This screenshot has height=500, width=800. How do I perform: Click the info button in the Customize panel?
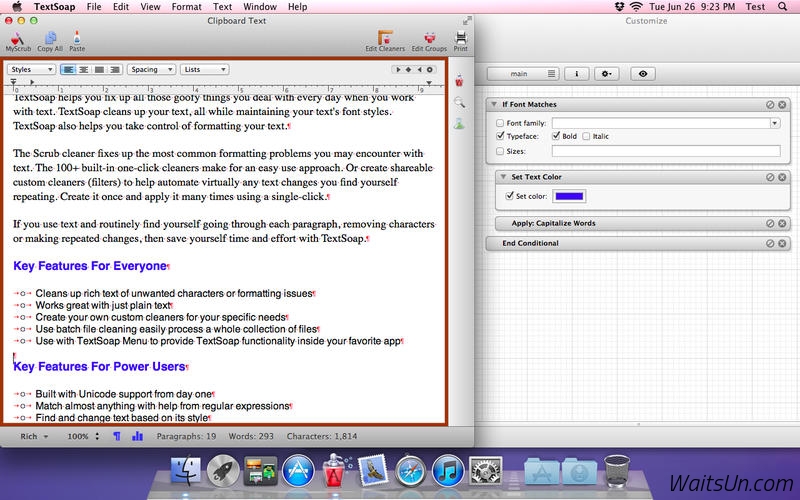coord(577,74)
